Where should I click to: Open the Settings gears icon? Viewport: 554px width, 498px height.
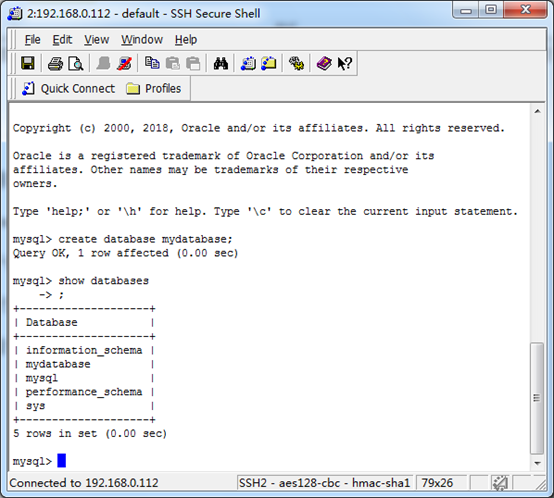[296, 64]
